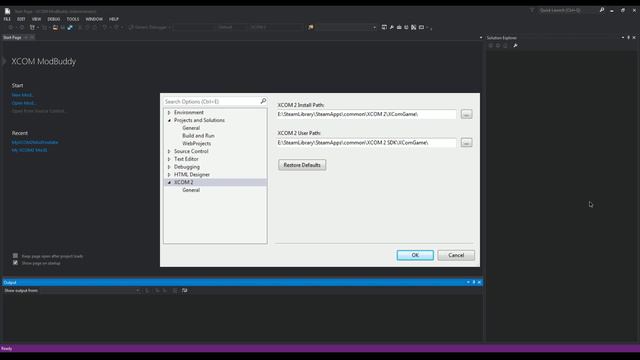Click the Quick Launch search magnifier icon

tap(602, 10)
